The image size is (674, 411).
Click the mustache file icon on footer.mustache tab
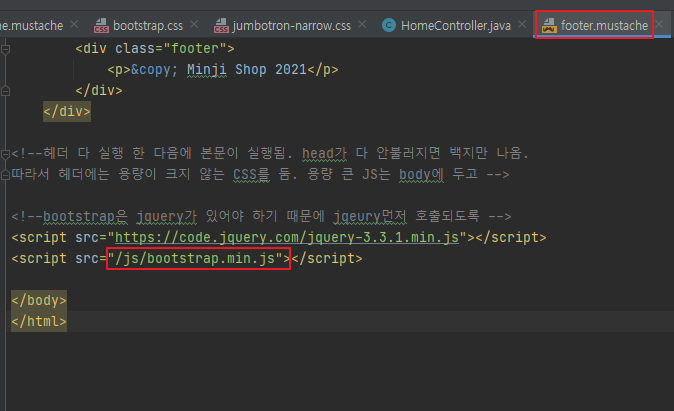(549, 26)
